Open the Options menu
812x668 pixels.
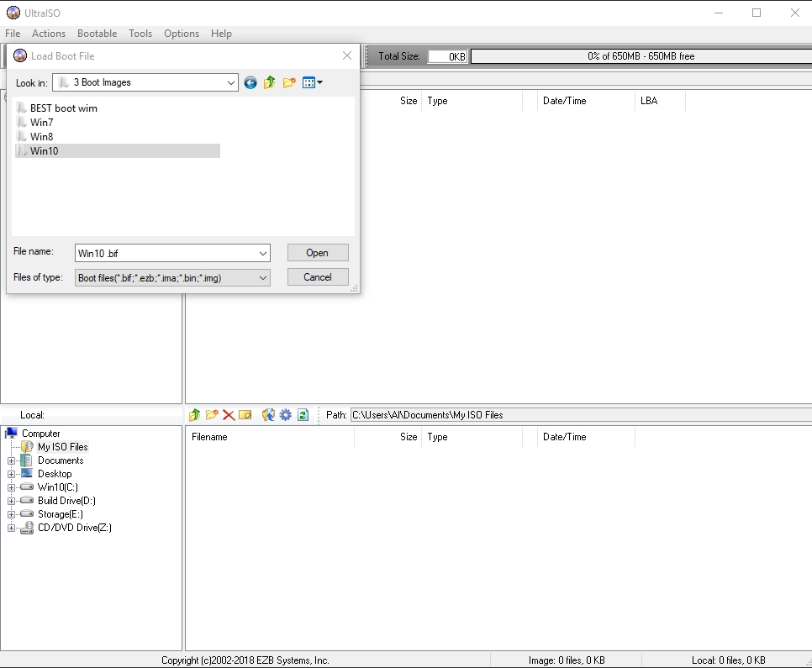tap(182, 34)
